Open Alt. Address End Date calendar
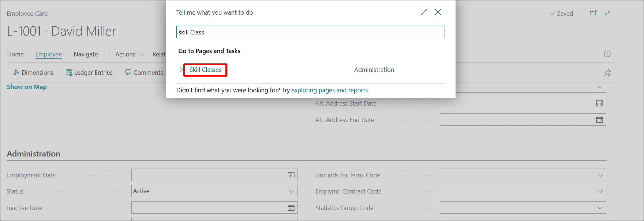Viewport: 644px width, 221px height. [599, 120]
